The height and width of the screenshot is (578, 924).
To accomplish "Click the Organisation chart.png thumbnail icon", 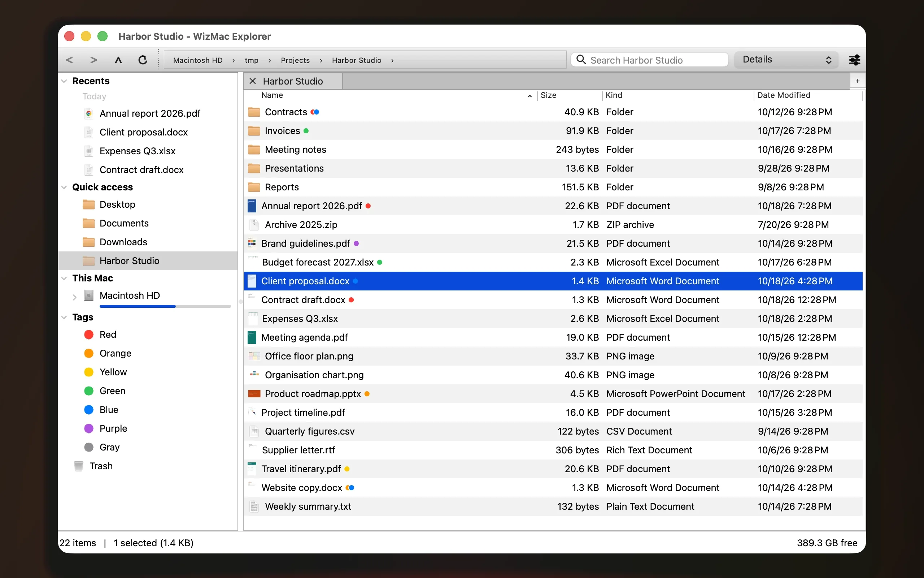I will pos(254,375).
